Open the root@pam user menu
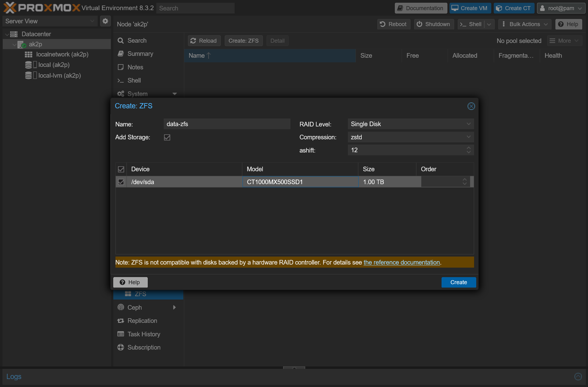This screenshot has height=387, width=588. (561, 8)
